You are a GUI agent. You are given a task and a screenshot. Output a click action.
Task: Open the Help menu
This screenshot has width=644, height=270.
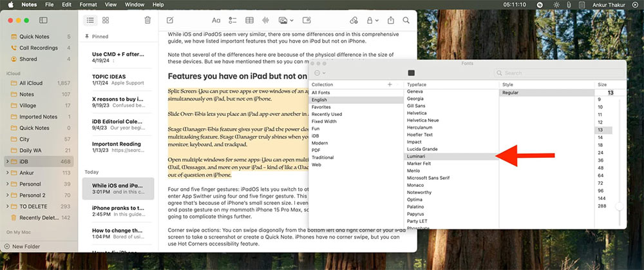[158, 5]
